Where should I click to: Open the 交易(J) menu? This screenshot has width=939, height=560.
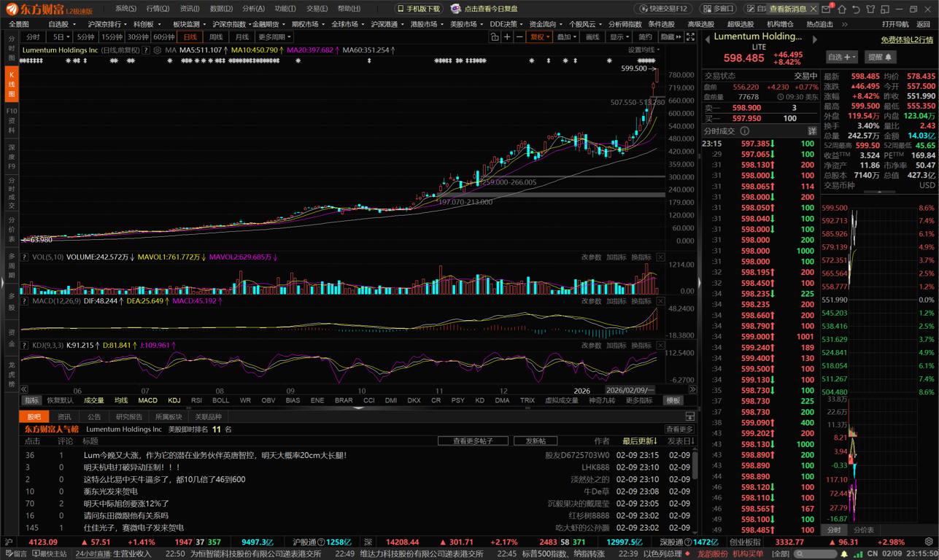(x=317, y=9)
